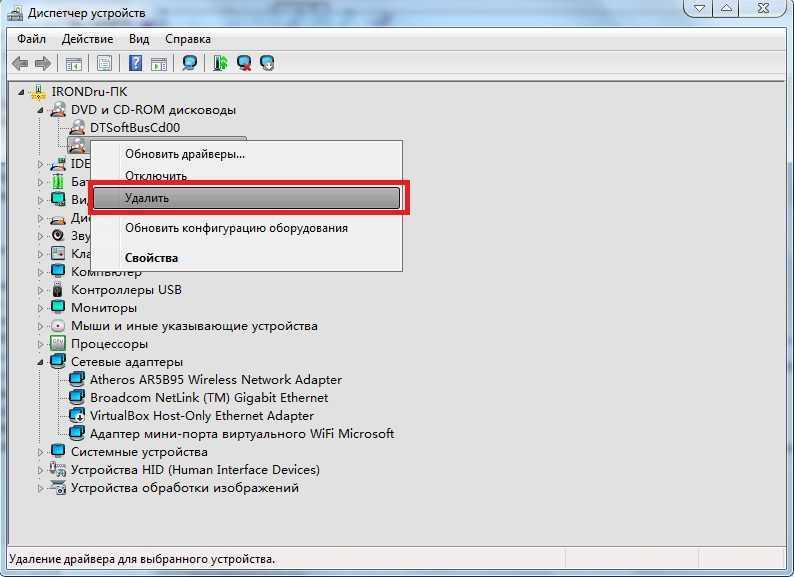Click the Процессоры CPU category icon
This screenshot has height=577, width=794.
[58, 343]
